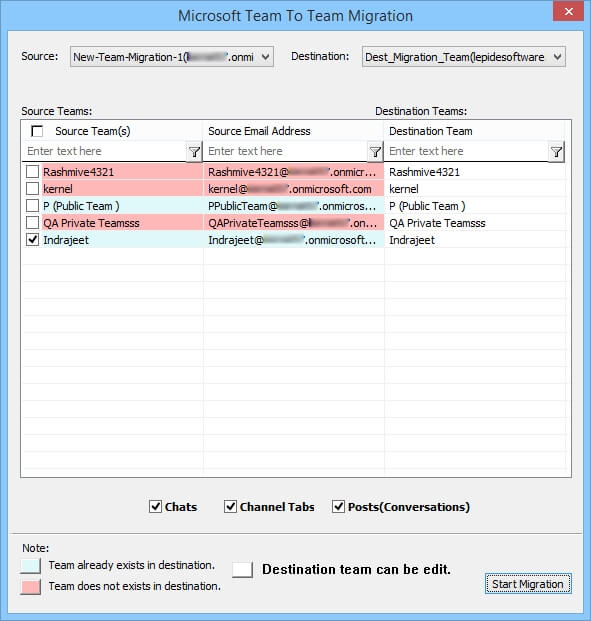Select the kernel source team name
The width and height of the screenshot is (591, 621).
(58, 189)
